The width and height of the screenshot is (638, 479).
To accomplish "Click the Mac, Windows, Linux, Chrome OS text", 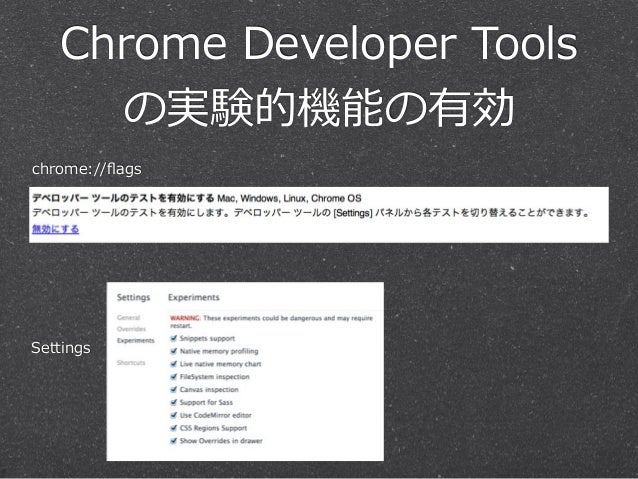I will point(289,199).
